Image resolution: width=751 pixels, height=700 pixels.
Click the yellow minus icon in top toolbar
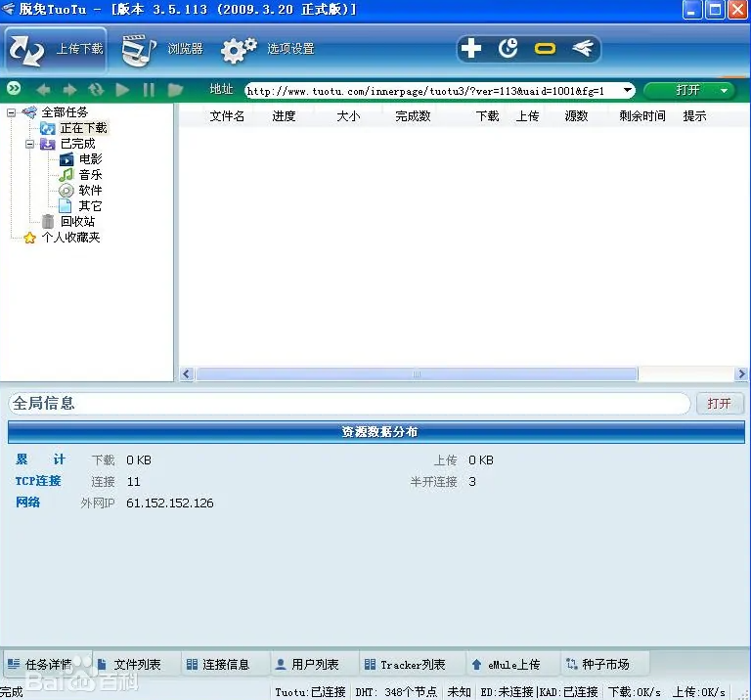click(545, 48)
